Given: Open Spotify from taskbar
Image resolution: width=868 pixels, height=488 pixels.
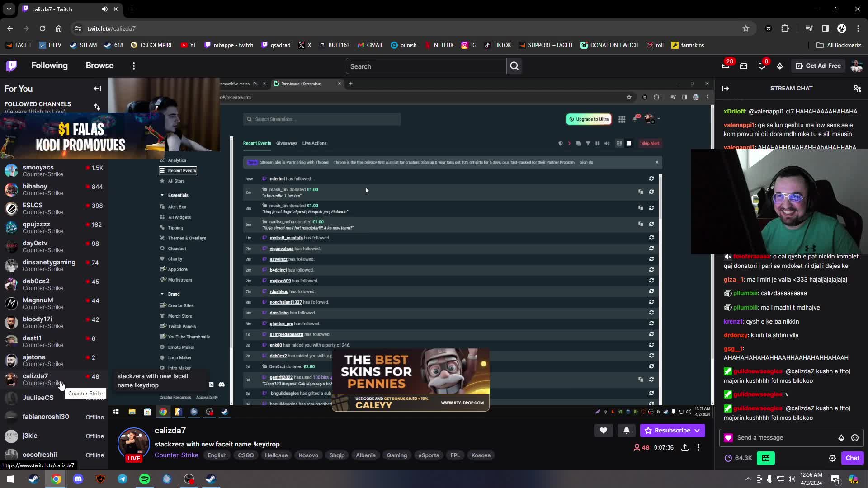Looking at the screenshot, I should tap(145, 479).
